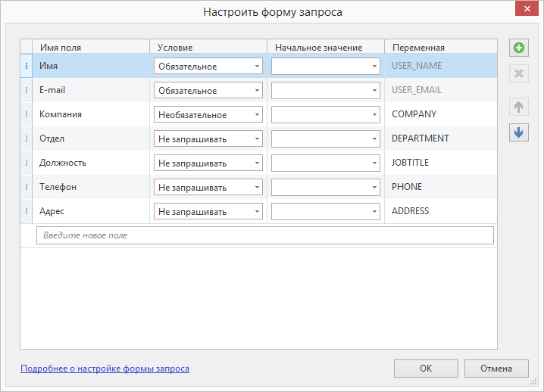Grab the drag handle of Имя row
Viewport: 544px width, 392px height.
pos(27,66)
